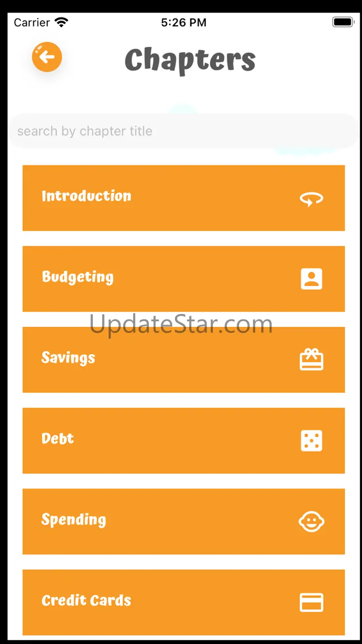
Task: Click the Carrier label in status bar
Action: (x=32, y=22)
